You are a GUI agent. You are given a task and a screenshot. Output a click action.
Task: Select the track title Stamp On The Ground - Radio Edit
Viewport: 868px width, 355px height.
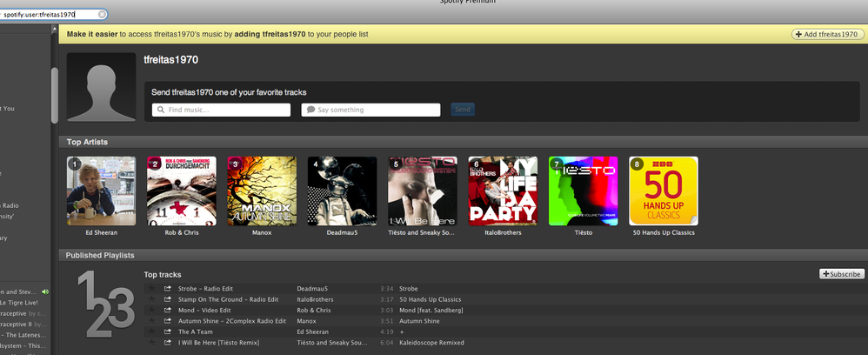pos(228,299)
